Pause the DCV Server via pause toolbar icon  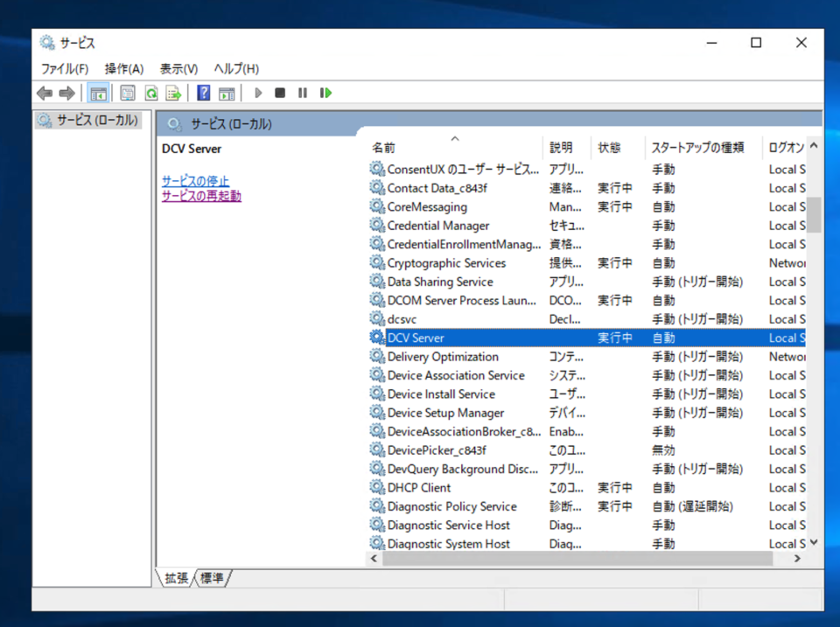tap(302, 92)
